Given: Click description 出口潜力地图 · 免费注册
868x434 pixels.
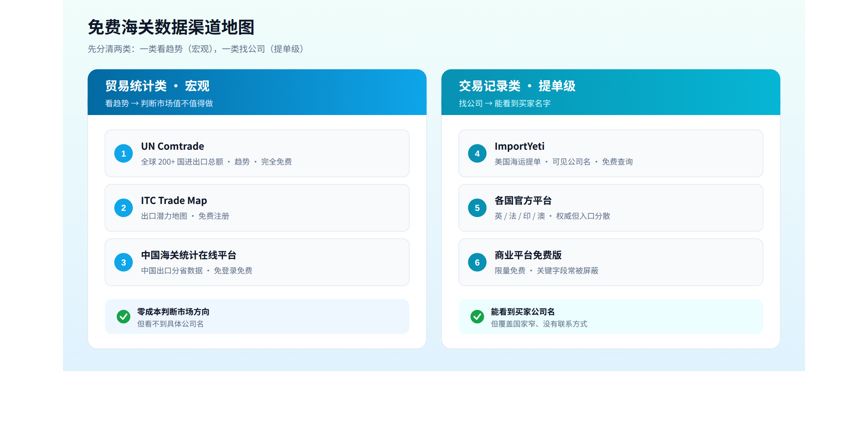Looking at the screenshot, I should pos(185,216).
